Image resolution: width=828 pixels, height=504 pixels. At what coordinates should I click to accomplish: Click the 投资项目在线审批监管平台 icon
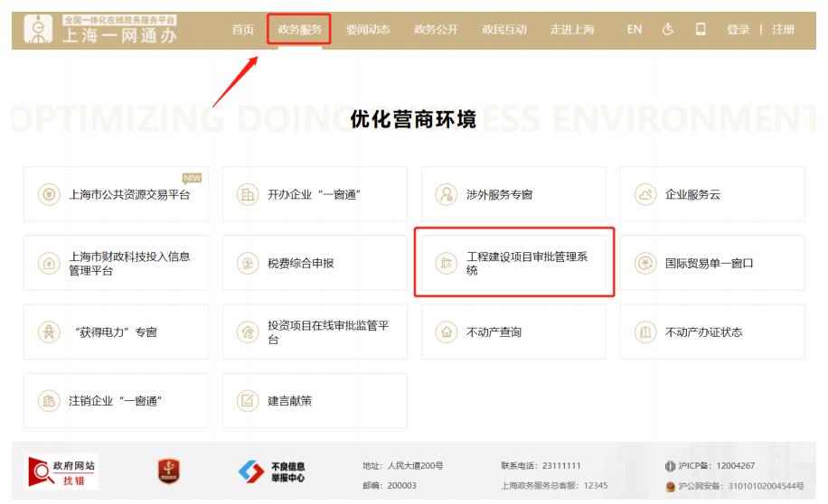(248, 332)
